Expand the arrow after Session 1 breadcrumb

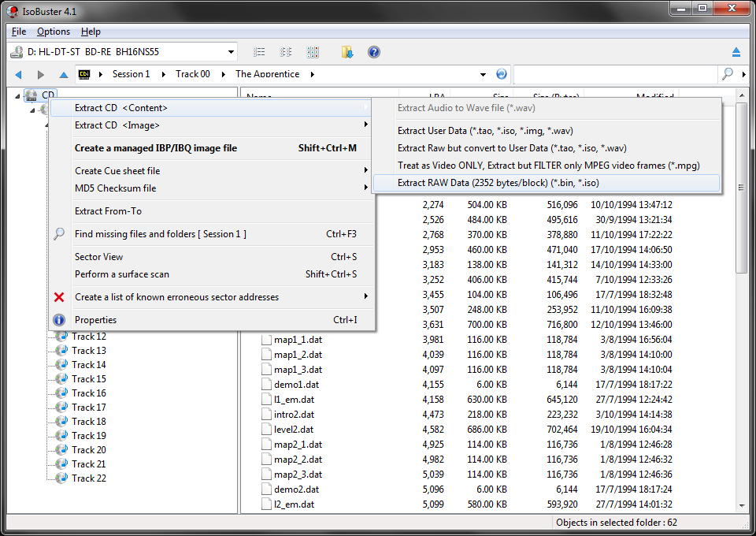click(x=164, y=74)
